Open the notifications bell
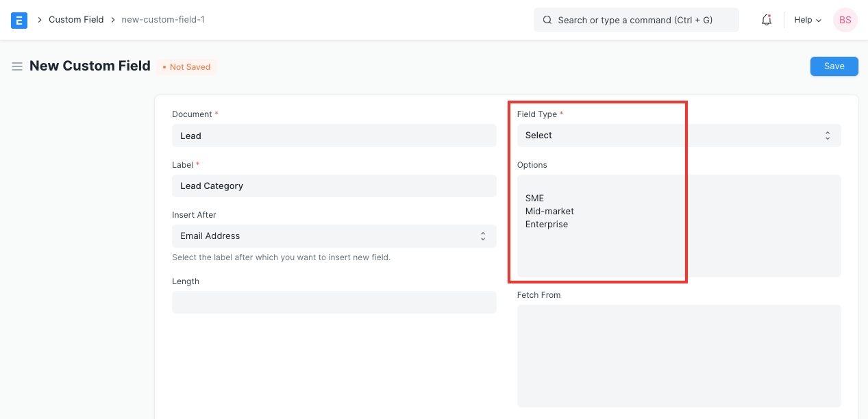 [x=765, y=20]
